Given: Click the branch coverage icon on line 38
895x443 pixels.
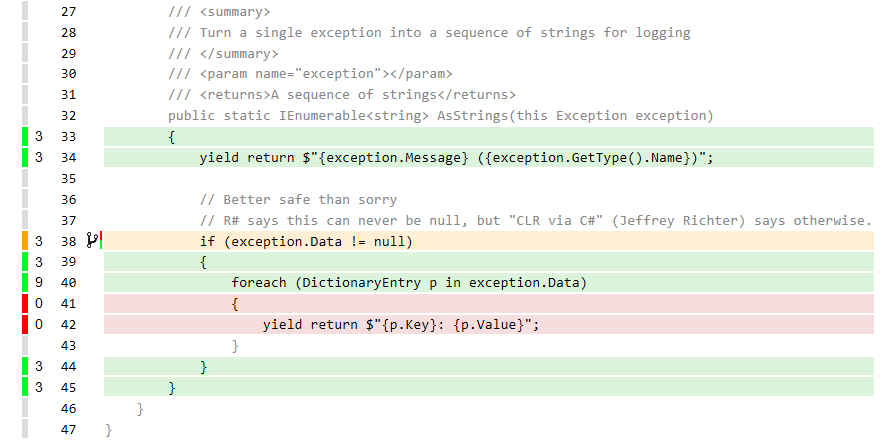Looking at the screenshot, I should coord(92,241).
